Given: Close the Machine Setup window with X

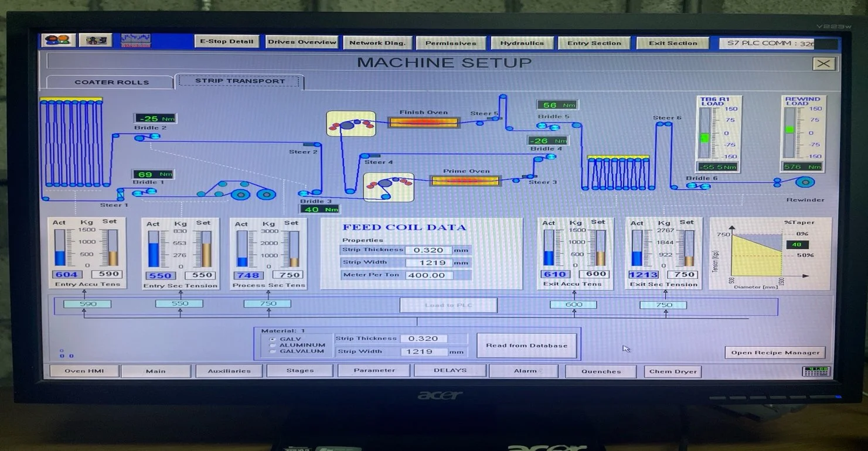Looking at the screenshot, I should click(823, 63).
